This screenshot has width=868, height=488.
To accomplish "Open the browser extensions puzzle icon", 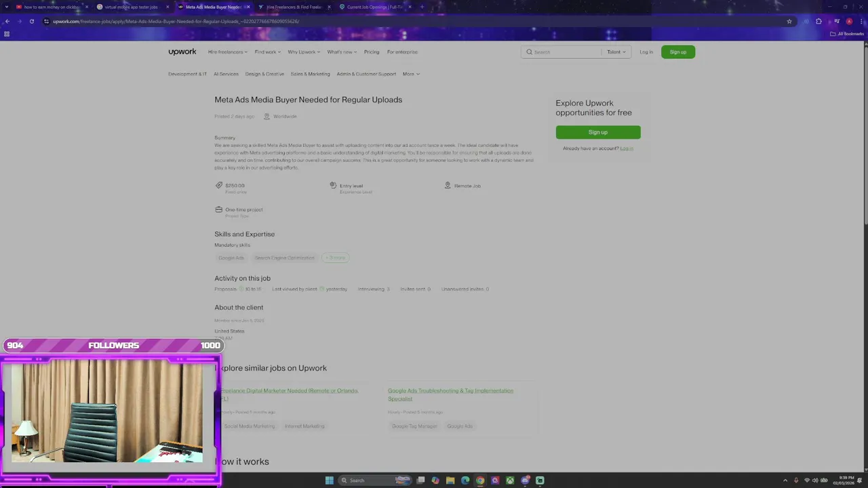I will pos(819,21).
